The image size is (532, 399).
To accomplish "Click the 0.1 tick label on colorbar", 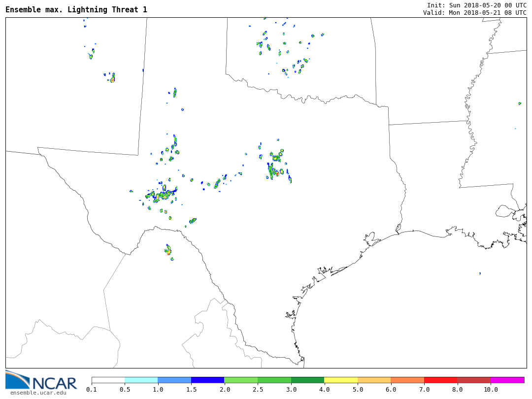I will [92, 390].
